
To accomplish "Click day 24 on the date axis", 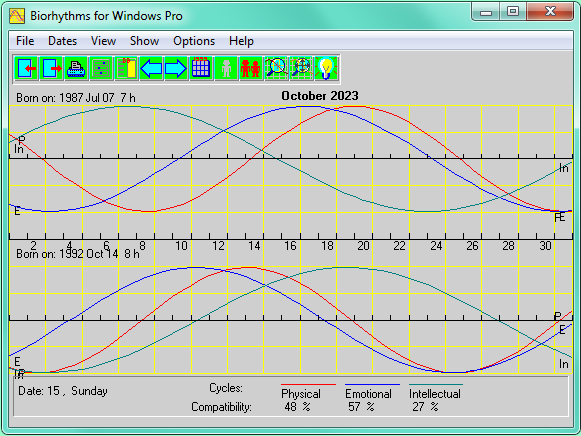I will tap(436, 246).
